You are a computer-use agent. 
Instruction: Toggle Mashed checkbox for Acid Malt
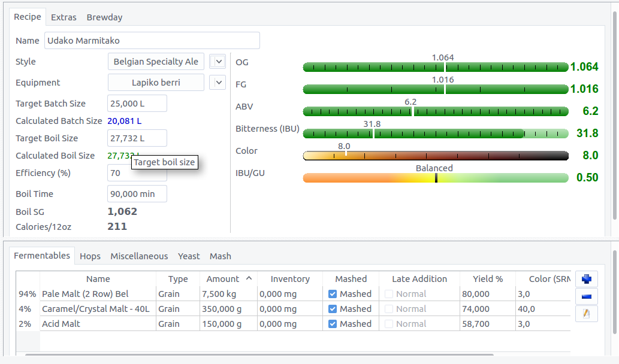(333, 324)
